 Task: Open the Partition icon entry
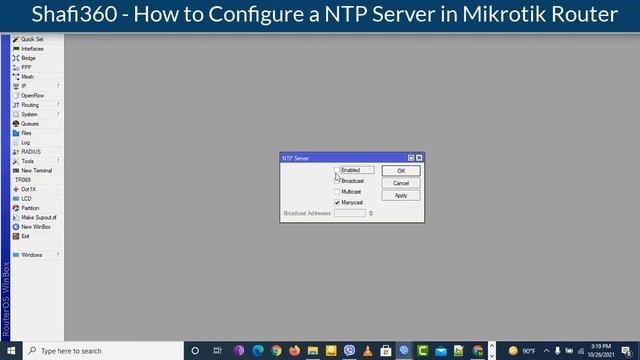16,208
